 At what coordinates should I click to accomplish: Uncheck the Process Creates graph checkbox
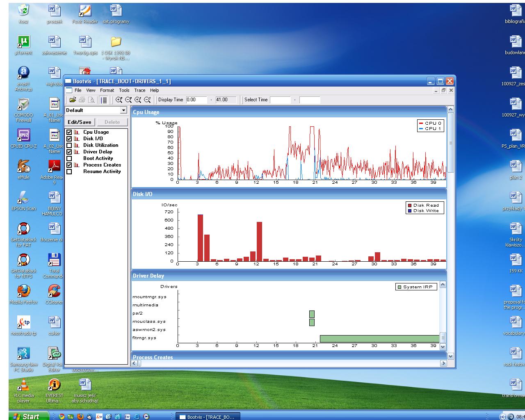pyautogui.click(x=69, y=165)
